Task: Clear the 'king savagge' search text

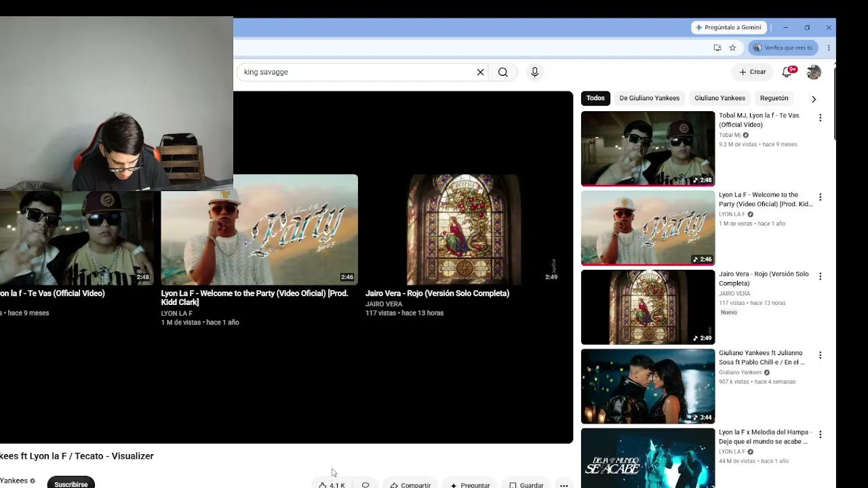Action: (480, 72)
